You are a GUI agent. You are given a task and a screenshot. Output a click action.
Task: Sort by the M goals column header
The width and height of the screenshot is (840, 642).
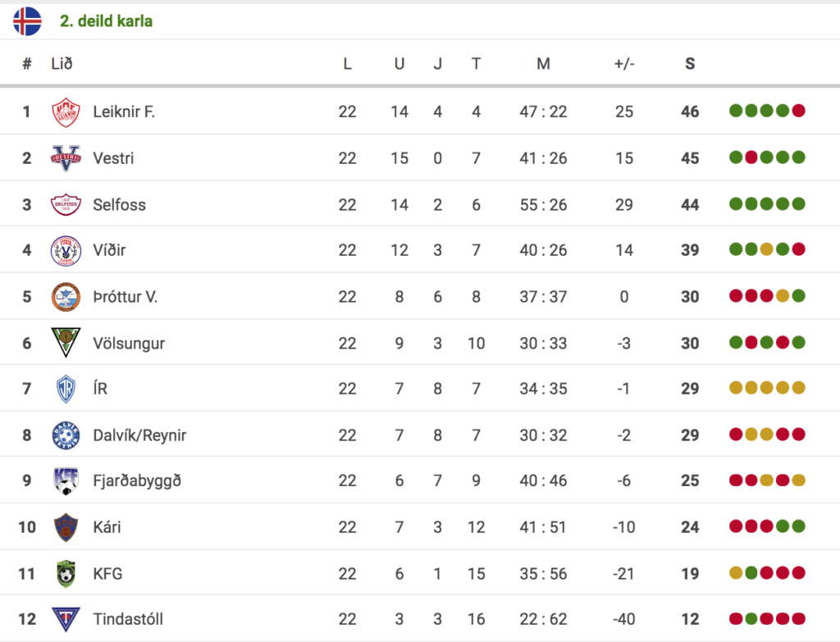543,64
